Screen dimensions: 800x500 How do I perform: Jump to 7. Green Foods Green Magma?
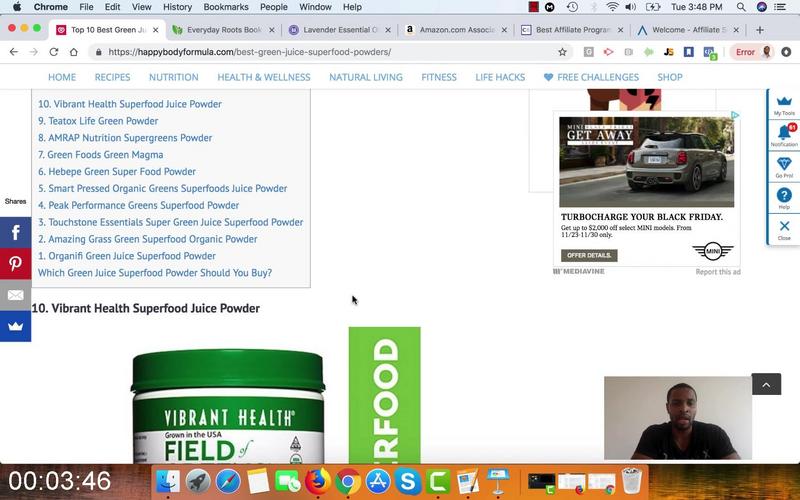[101, 155]
